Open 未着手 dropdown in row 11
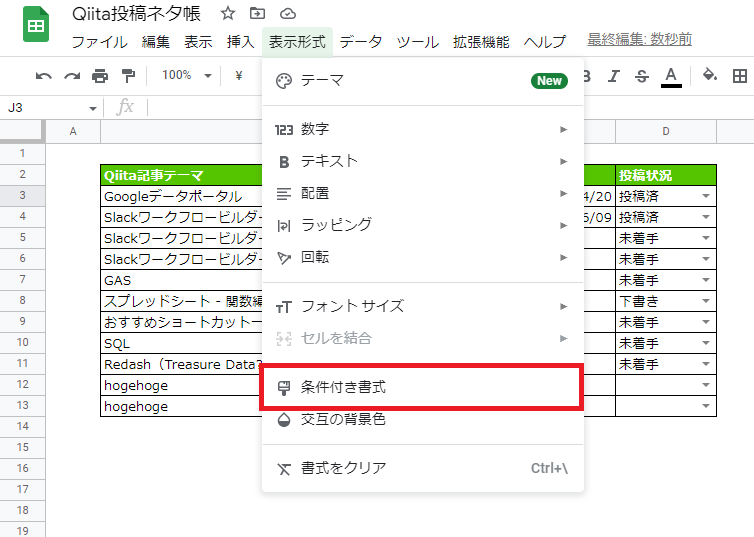 click(706, 364)
